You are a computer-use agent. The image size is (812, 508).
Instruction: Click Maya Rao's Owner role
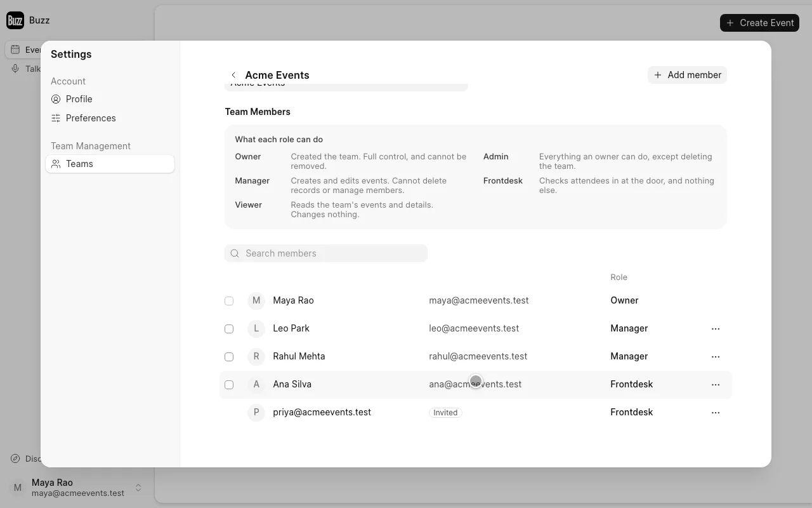tap(624, 300)
